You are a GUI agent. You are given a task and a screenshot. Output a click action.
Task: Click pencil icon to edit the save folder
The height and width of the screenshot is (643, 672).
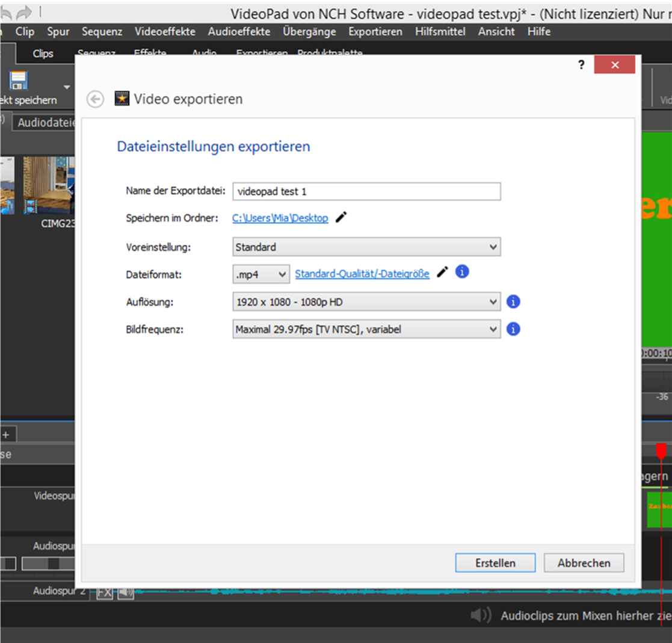point(341,218)
